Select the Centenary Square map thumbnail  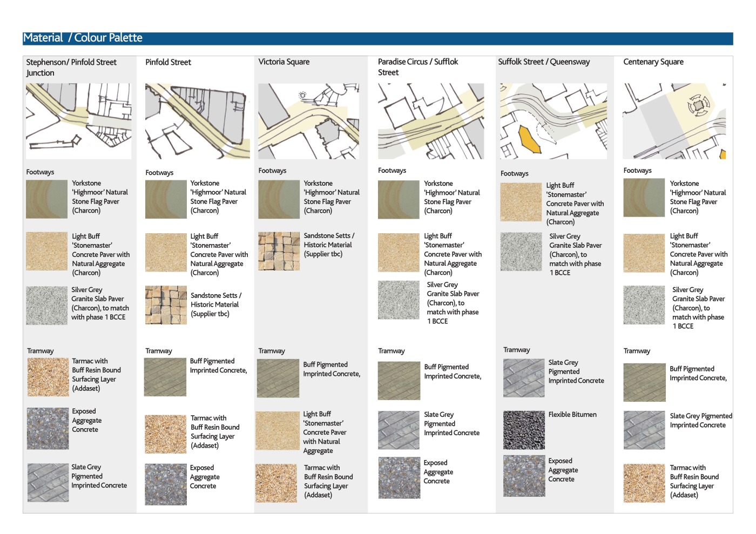click(674, 121)
